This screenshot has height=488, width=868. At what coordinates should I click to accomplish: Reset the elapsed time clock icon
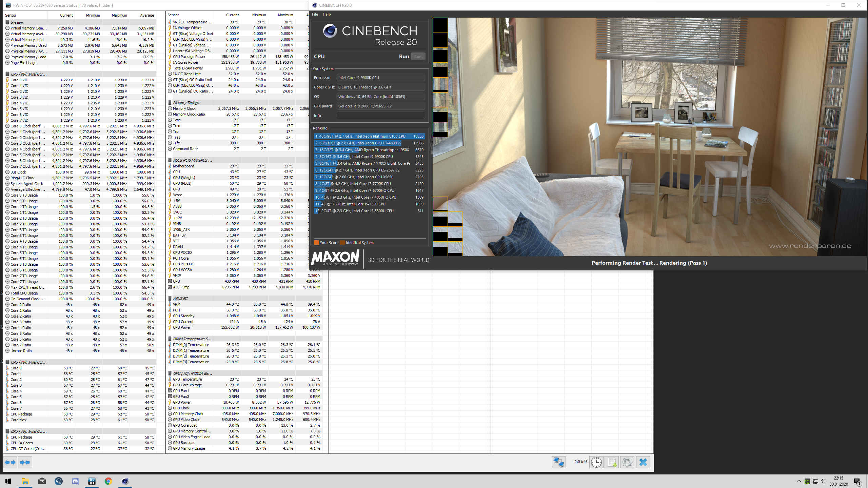tap(596, 462)
